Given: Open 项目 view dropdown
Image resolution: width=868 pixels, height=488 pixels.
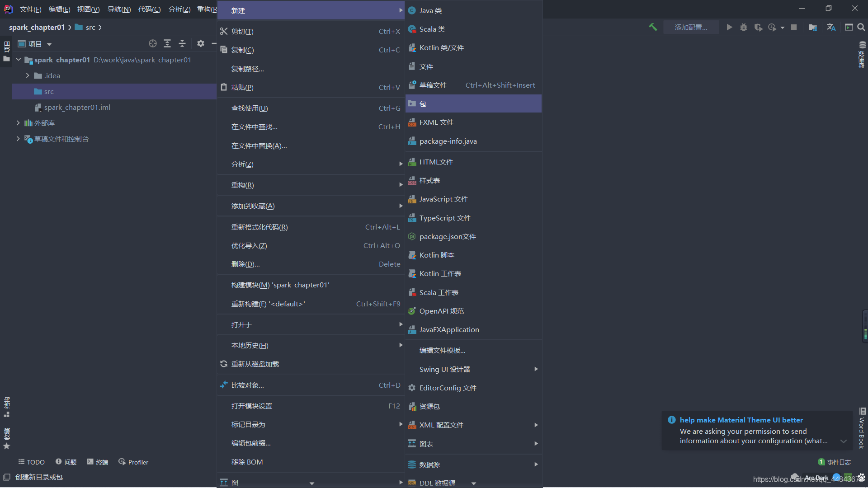Looking at the screenshot, I should [x=35, y=44].
